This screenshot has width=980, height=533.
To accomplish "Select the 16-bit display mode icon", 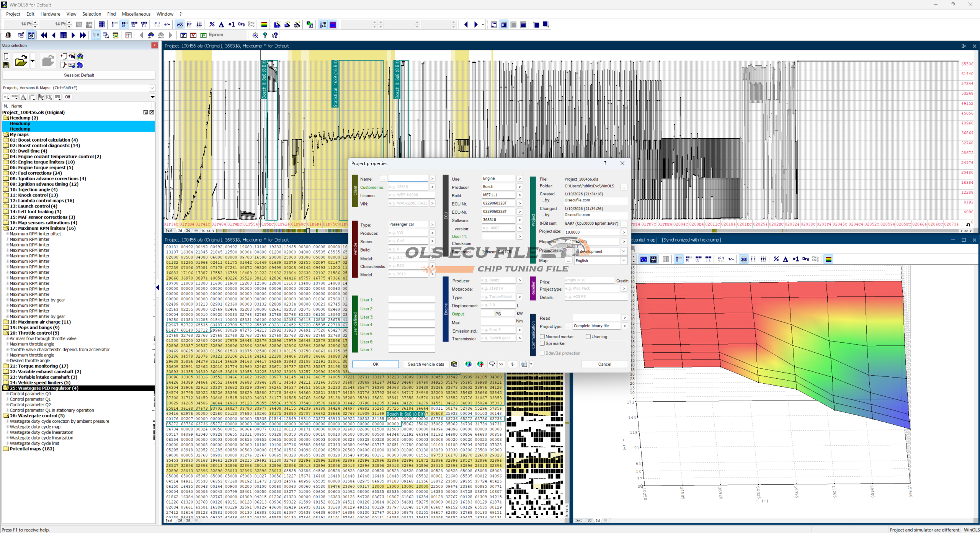I will click(x=124, y=25).
